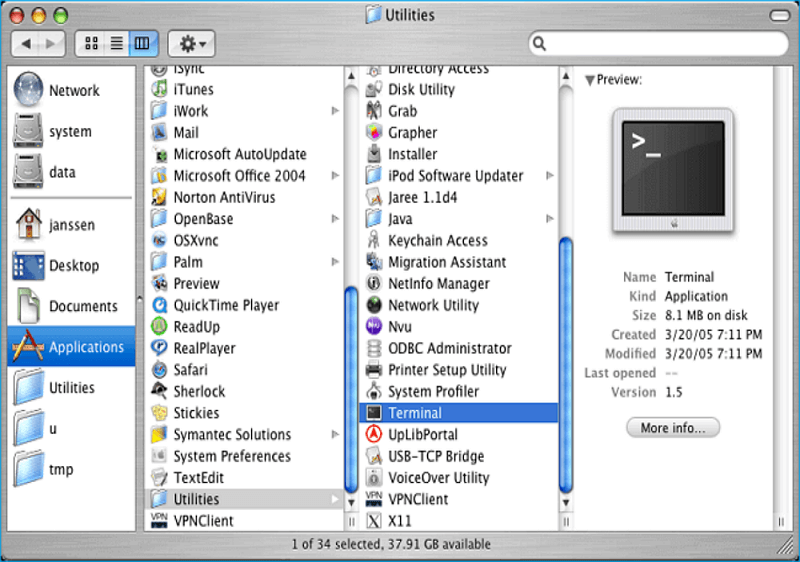Expand the Java folder arrow
The height and width of the screenshot is (562, 800).
pyautogui.click(x=549, y=219)
